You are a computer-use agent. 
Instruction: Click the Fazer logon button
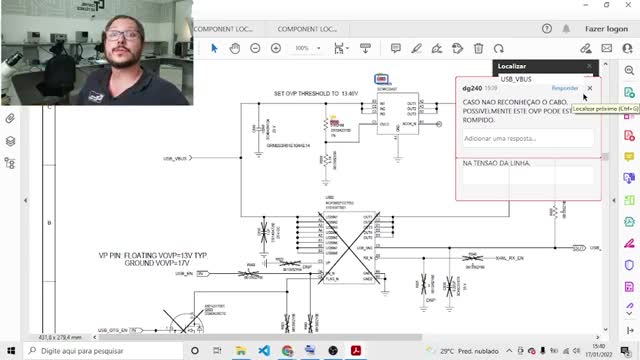(x=606, y=29)
